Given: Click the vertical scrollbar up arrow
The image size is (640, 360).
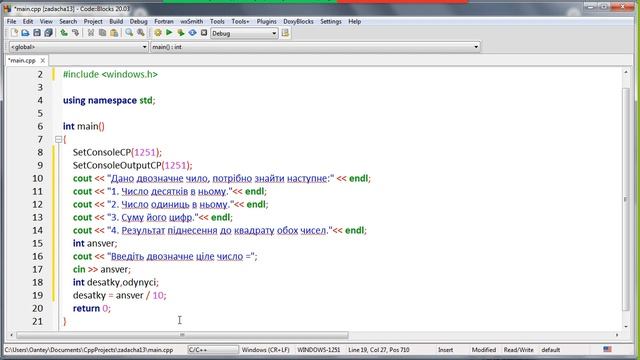Looking at the screenshot, I should coord(626,72).
